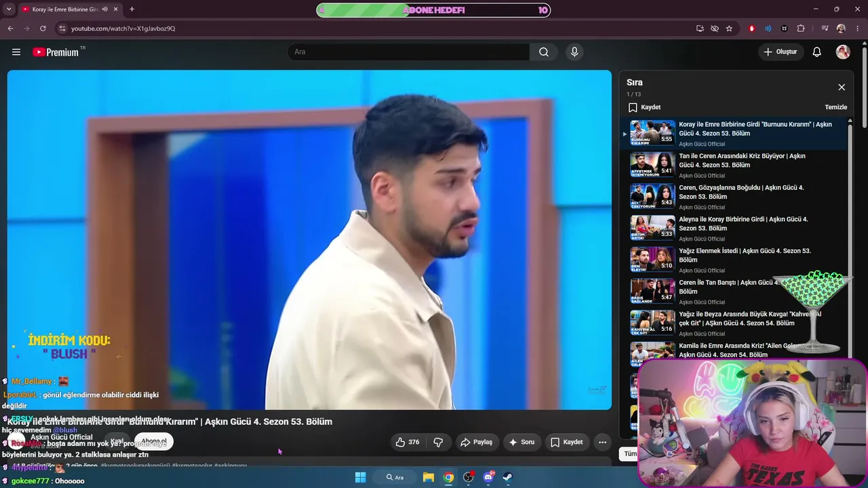The height and width of the screenshot is (488, 868).
Task: Open the Oluştur create menu
Action: point(781,52)
